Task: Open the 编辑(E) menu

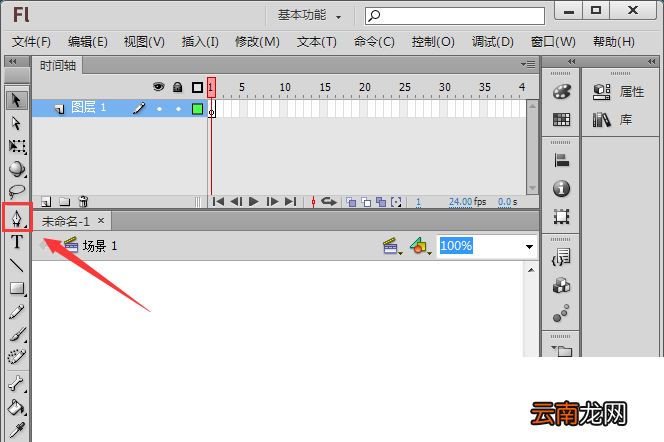Action: click(x=88, y=42)
